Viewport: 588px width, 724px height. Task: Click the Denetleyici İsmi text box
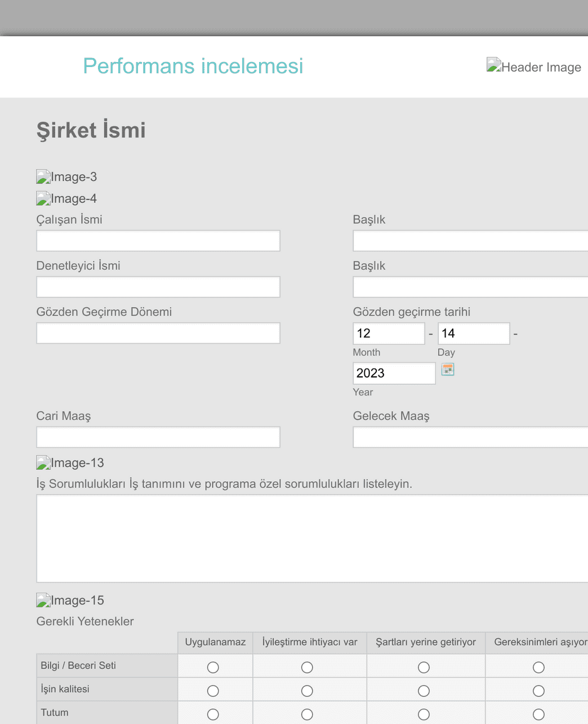point(158,287)
